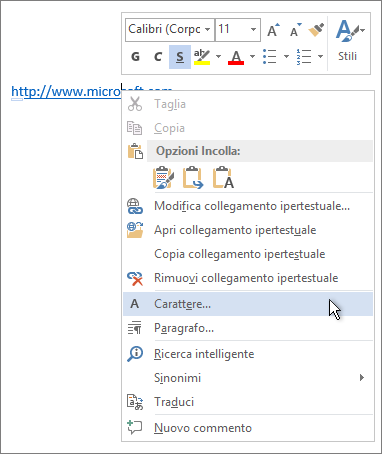
Task: Open highlight color dropdown arrow
Action: click(218, 57)
